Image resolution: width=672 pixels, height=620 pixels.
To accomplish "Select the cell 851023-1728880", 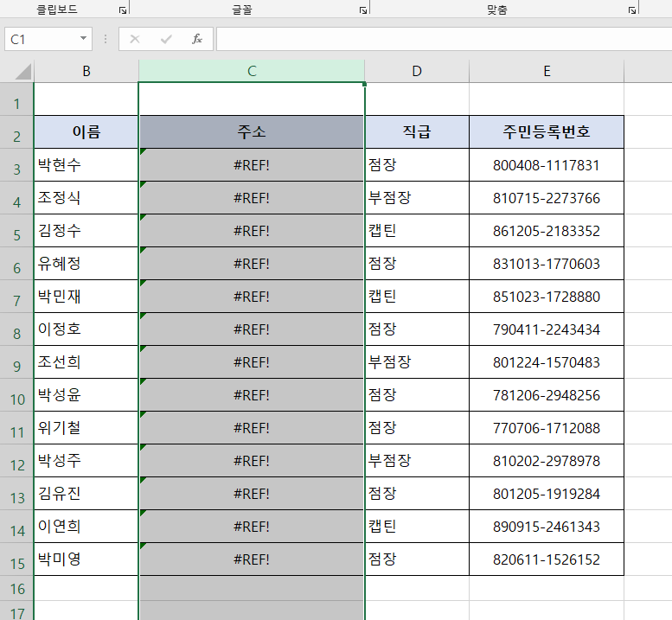I will (547, 297).
